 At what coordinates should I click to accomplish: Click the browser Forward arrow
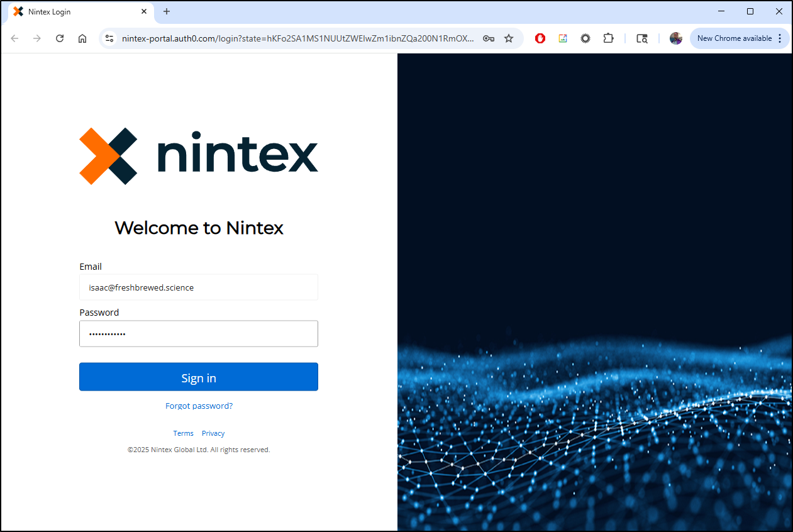click(x=37, y=38)
